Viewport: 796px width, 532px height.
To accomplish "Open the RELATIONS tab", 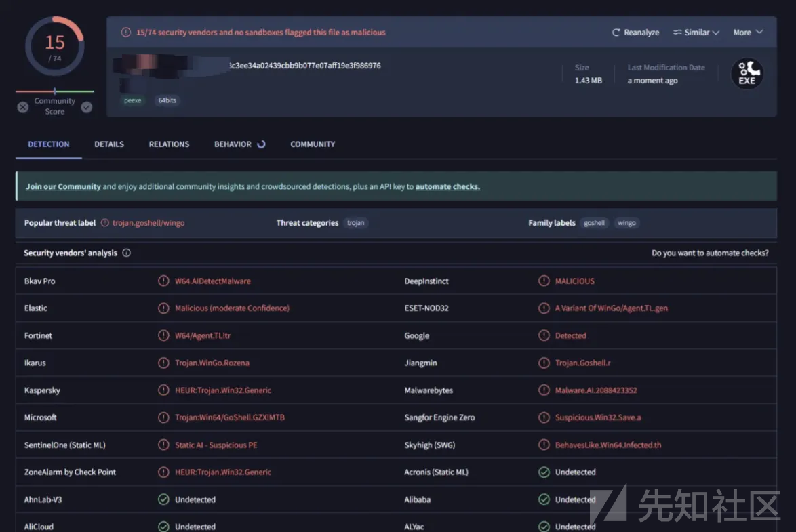I will 169,144.
